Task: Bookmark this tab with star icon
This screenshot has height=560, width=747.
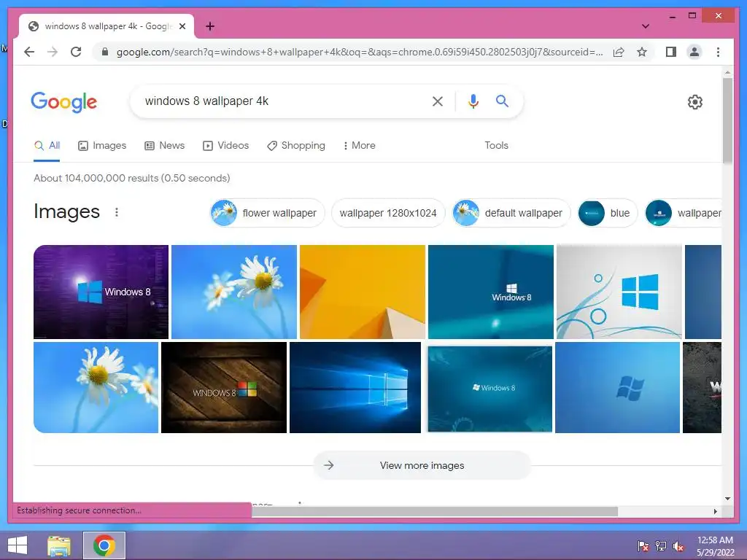Action: pos(642,52)
